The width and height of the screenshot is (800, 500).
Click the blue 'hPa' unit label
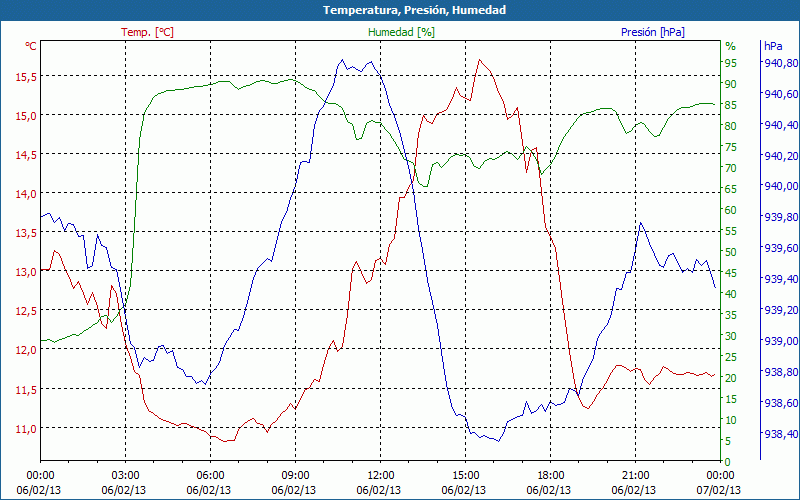(773, 46)
